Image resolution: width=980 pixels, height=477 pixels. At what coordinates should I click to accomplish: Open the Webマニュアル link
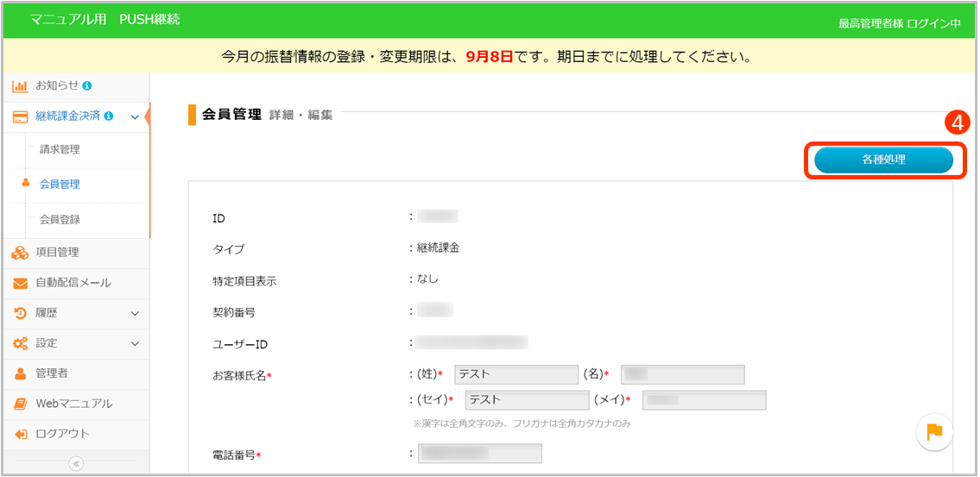click(73, 404)
